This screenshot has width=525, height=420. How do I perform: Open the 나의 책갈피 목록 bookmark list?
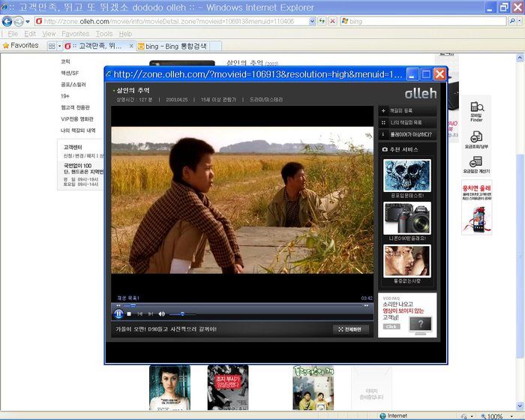point(407,122)
